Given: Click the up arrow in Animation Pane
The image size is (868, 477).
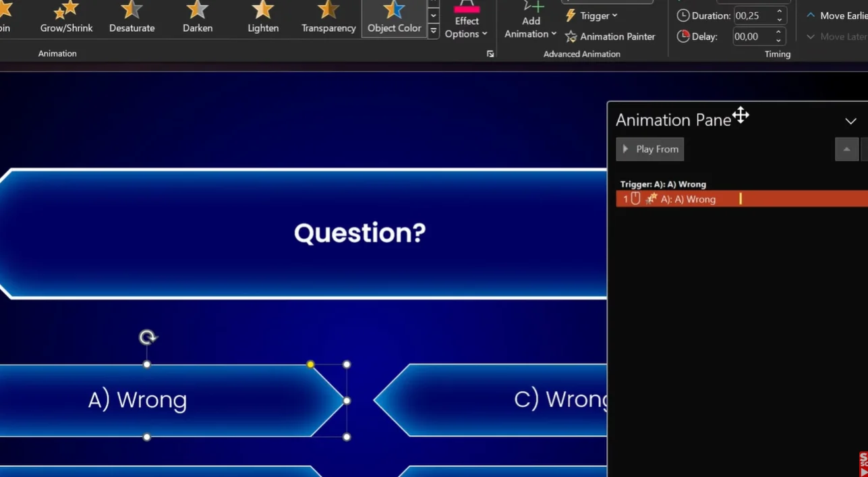Looking at the screenshot, I should [846, 149].
